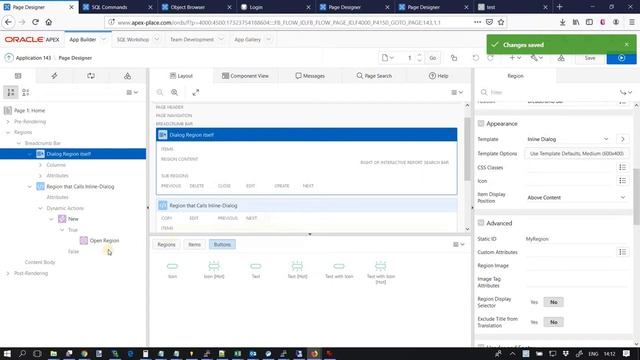Collapse the Regions tree node
Screen dimensions: 640x360
8,132
